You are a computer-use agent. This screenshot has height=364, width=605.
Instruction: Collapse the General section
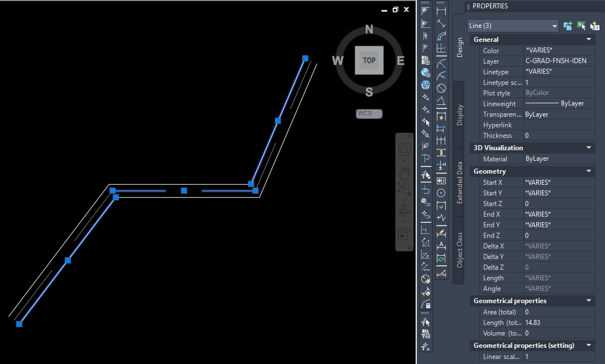589,39
